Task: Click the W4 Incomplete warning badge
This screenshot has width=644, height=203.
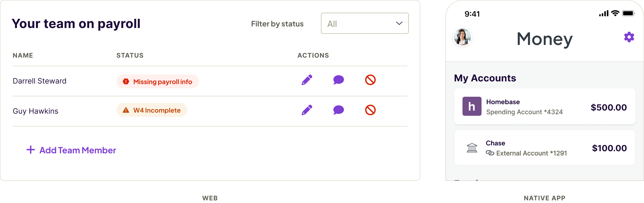Action: (152, 110)
